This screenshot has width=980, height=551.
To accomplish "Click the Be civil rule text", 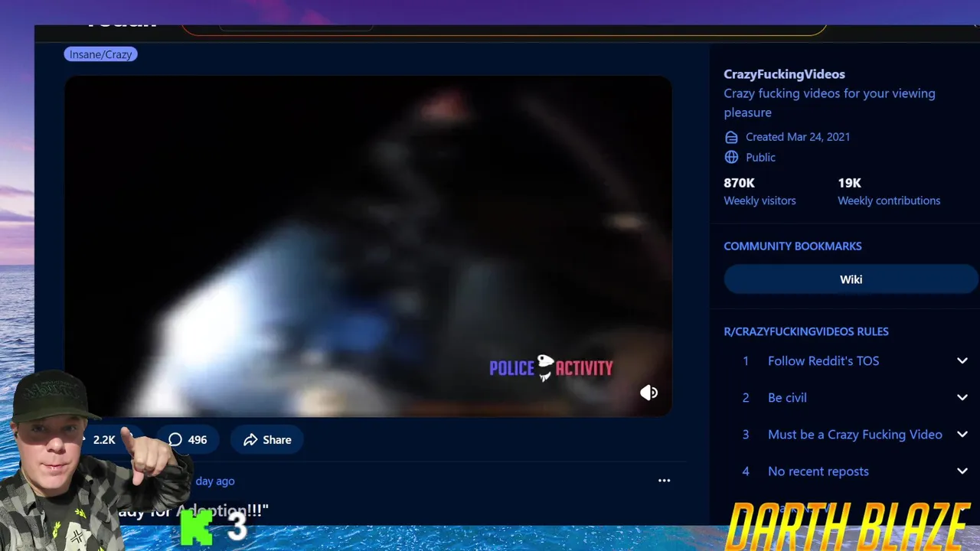I will click(787, 397).
